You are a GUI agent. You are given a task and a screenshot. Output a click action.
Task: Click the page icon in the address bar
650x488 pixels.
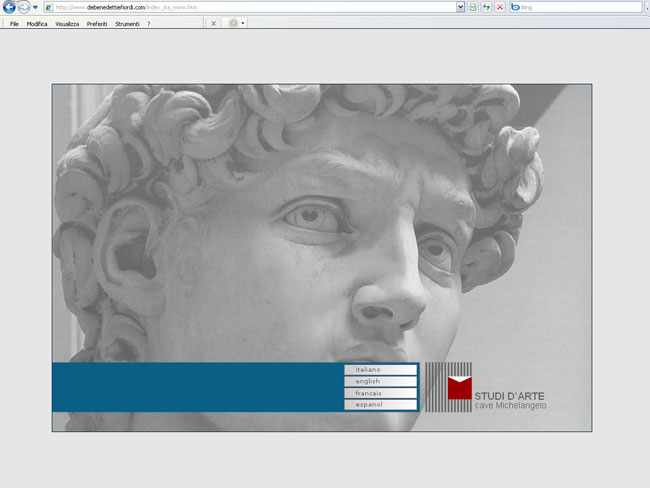(x=49, y=7)
